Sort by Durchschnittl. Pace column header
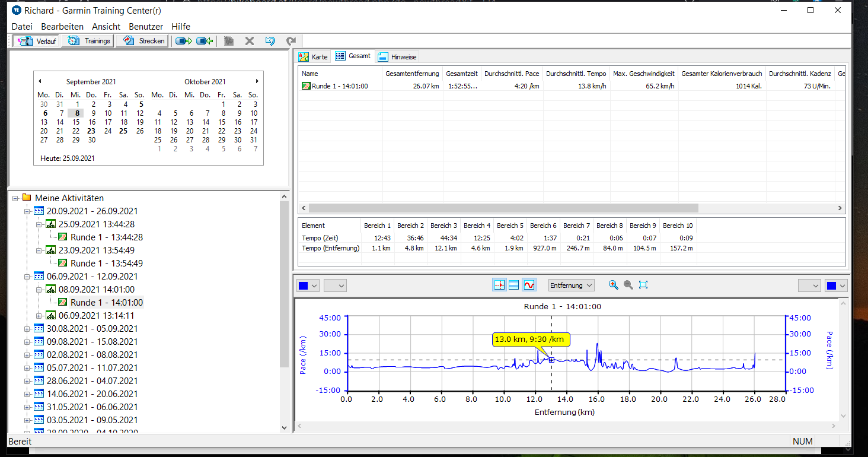This screenshot has width=868, height=457. pos(512,74)
